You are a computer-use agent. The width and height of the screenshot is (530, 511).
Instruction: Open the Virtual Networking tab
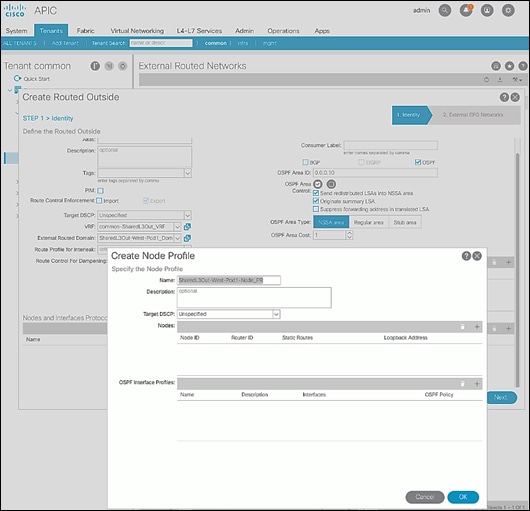tap(137, 31)
